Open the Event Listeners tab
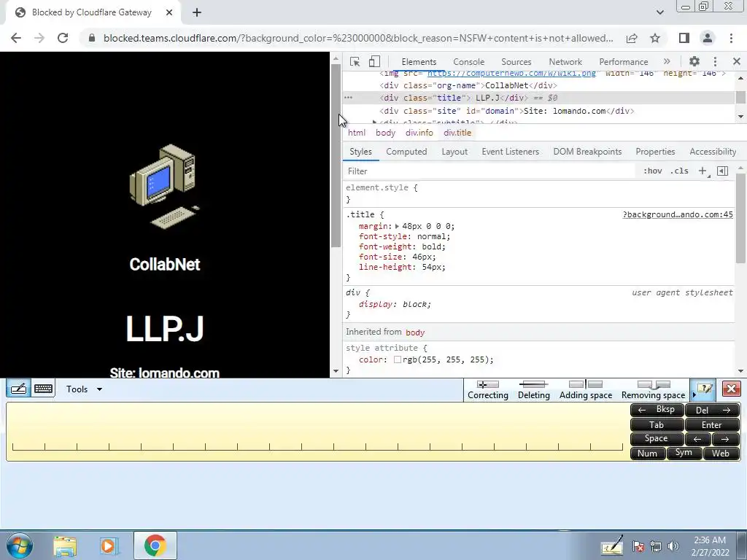747x560 pixels. click(510, 152)
